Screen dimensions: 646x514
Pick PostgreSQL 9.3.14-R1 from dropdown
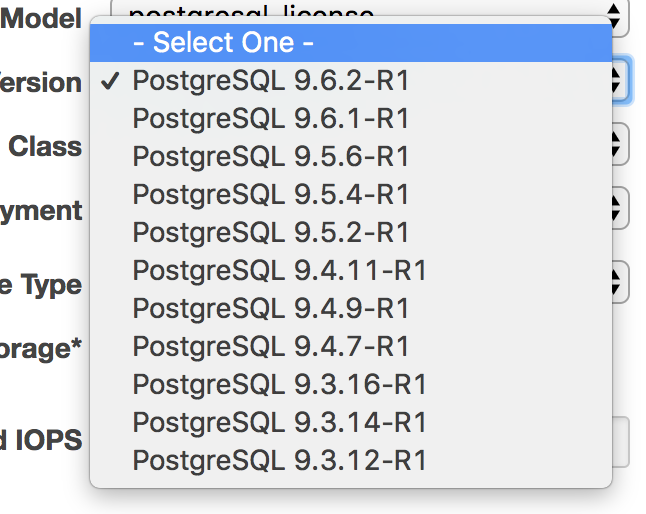351,423
